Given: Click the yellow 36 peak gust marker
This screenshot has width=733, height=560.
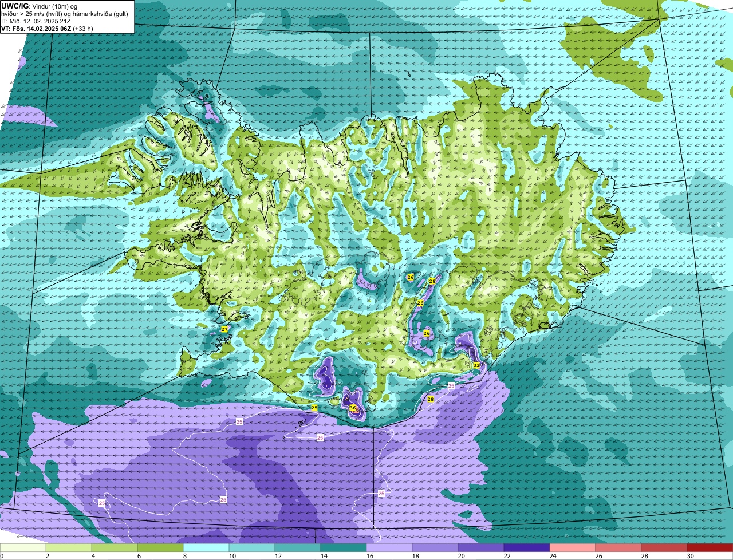Looking at the screenshot, I should click(x=353, y=408).
